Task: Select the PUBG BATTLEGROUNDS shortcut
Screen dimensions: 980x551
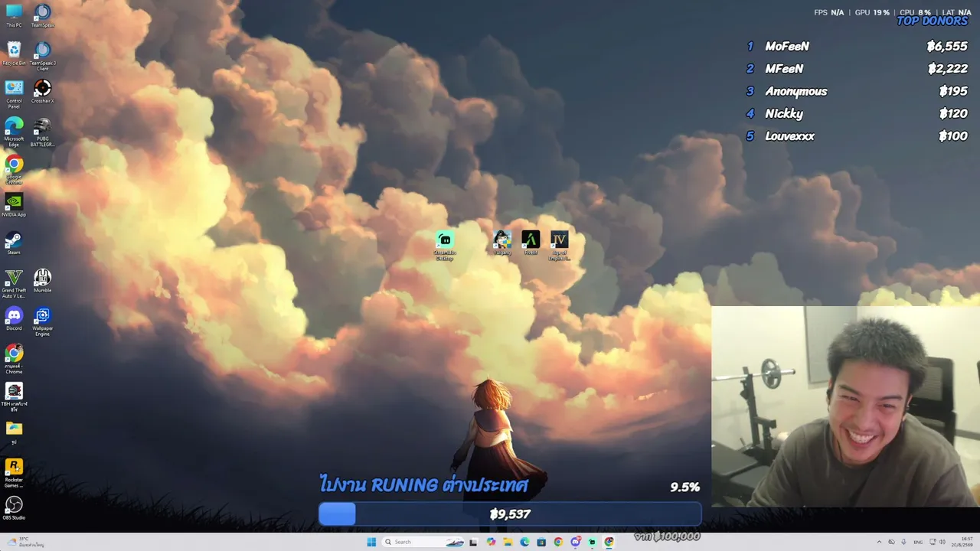Action: click(x=43, y=132)
